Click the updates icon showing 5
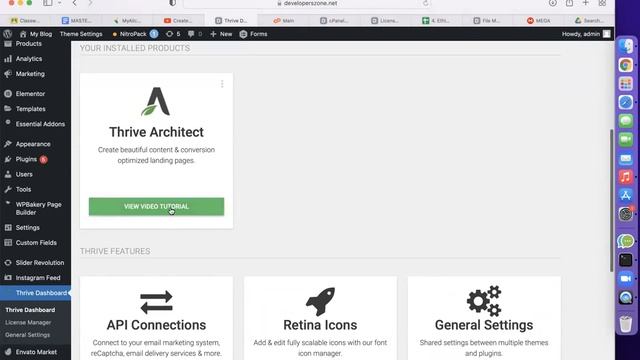 (173, 34)
